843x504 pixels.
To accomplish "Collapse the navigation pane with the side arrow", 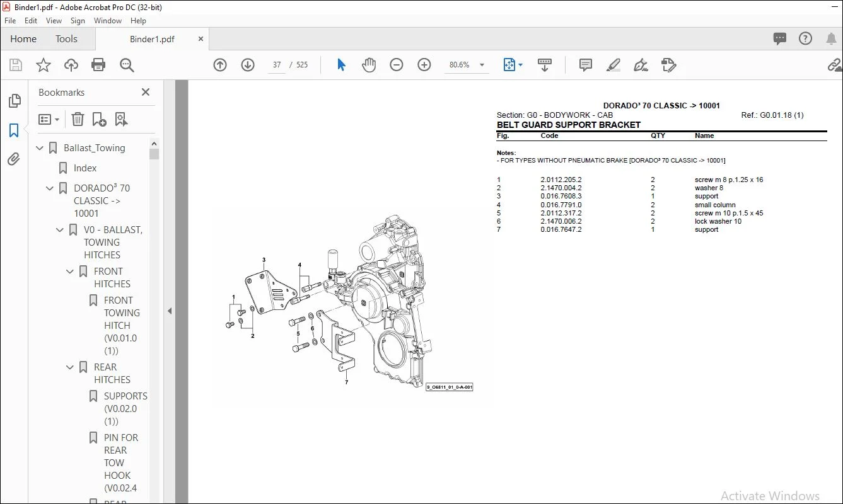I will click(x=169, y=311).
